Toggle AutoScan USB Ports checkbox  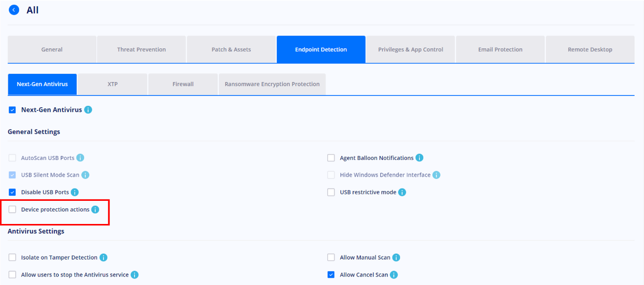click(x=12, y=158)
